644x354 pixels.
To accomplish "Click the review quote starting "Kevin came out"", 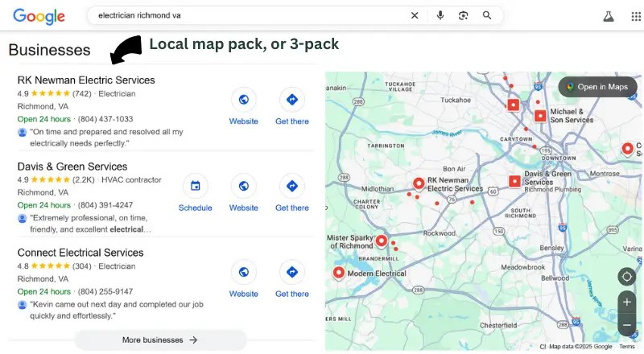I will [x=117, y=310].
